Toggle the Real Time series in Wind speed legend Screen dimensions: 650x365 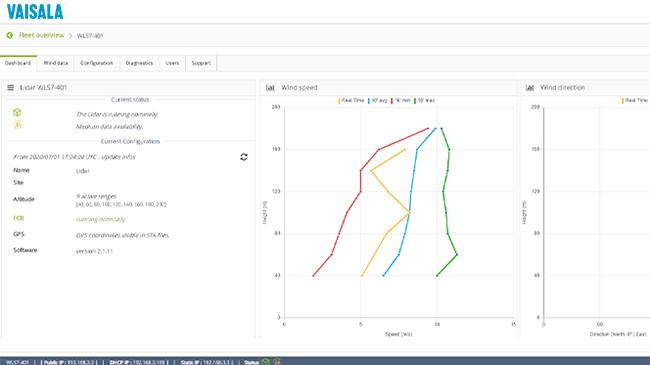pos(351,100)
